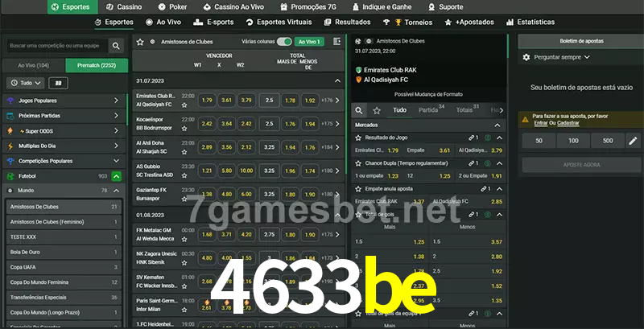Toggle the Várias colunas switch
Viewport: 644px width, 329px height.
(284, 42)
